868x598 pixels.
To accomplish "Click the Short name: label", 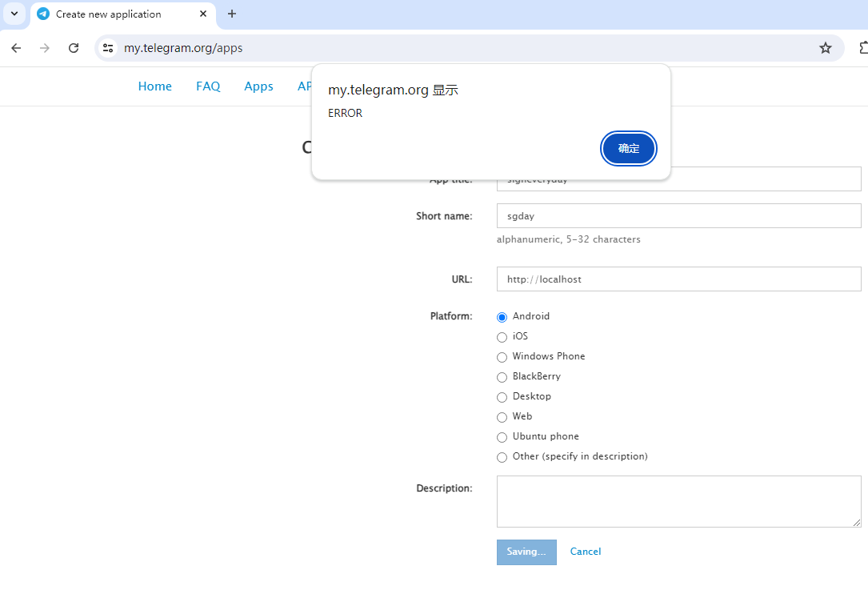I will click(x=444, y=216).
